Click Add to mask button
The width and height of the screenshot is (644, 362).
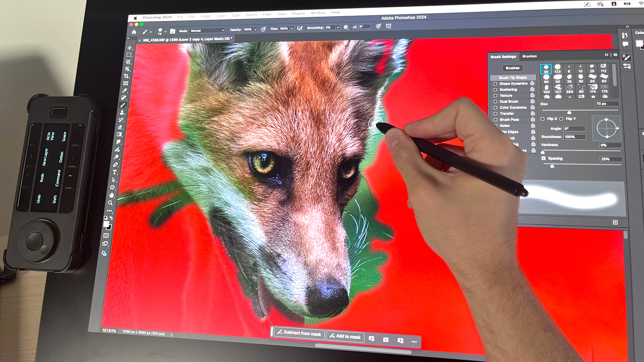coord(345,336)
